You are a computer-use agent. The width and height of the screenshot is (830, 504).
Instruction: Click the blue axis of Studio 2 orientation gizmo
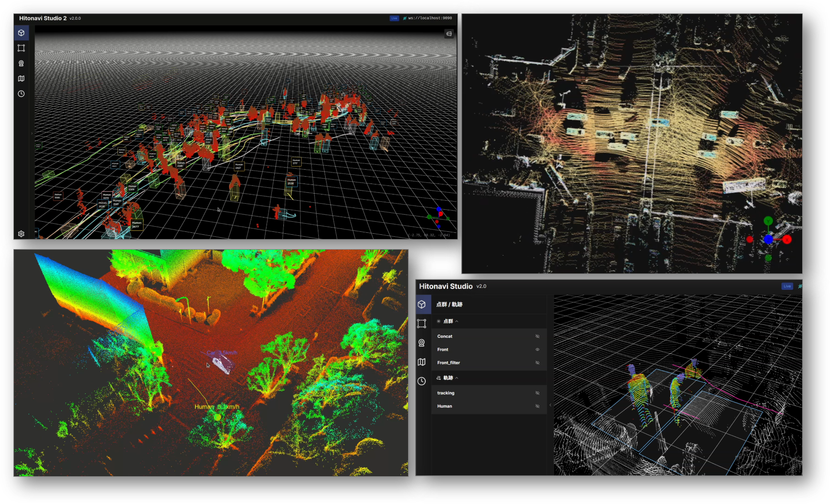pyautogui.click(x=439, y=209)
